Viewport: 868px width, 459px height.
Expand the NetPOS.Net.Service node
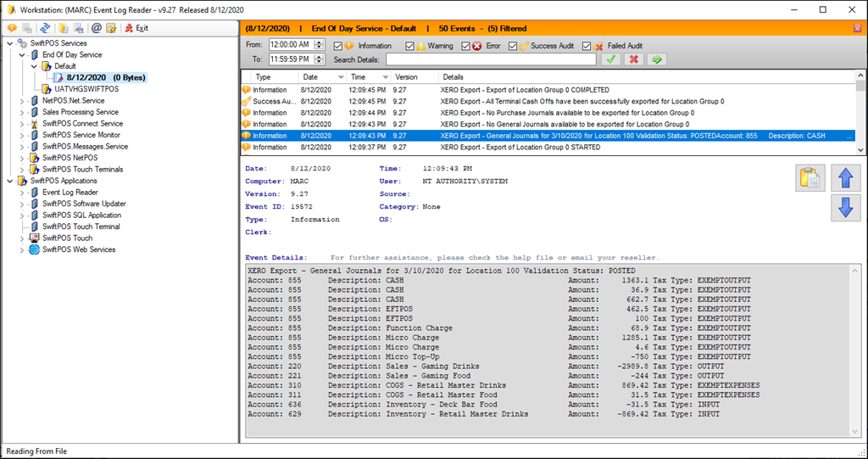(x=22, y=101)
